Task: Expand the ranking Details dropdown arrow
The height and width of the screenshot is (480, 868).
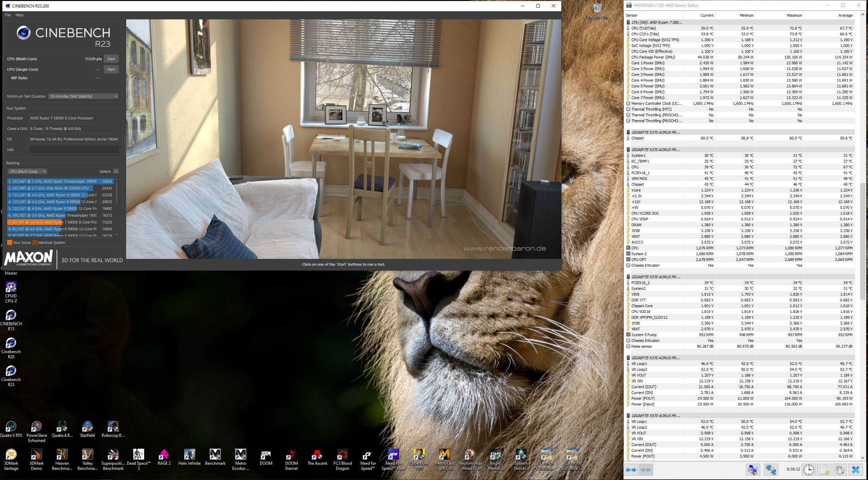Action: point(116,171)
